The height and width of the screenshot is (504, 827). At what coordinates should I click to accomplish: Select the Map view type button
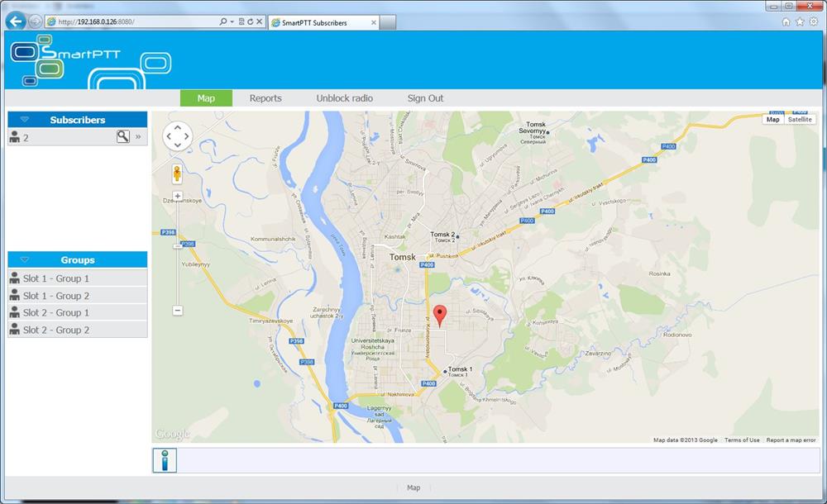click(x=772, y=120)
